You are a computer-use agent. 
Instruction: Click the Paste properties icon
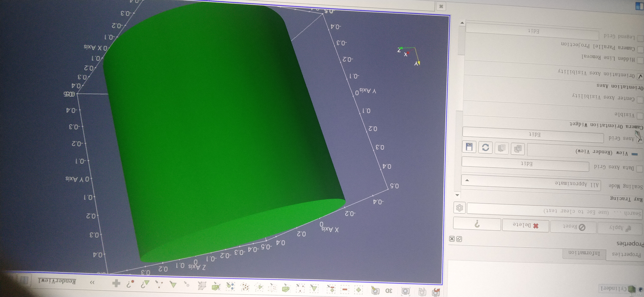502,148
